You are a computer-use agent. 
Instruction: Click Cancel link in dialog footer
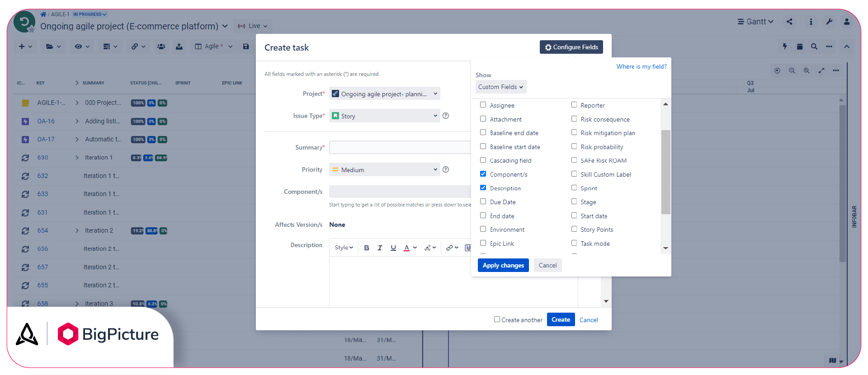(x=589, y=320)
